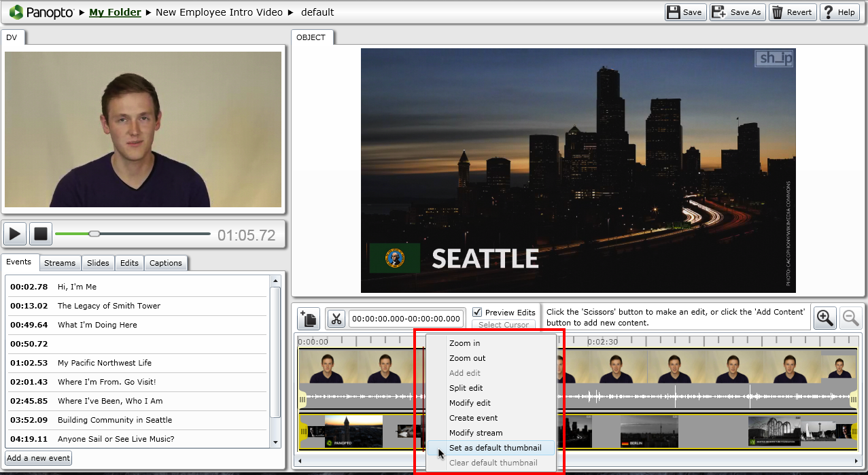Click the default breadcrumb item
This screenshot has width=868, height=475.
[317, 12]
